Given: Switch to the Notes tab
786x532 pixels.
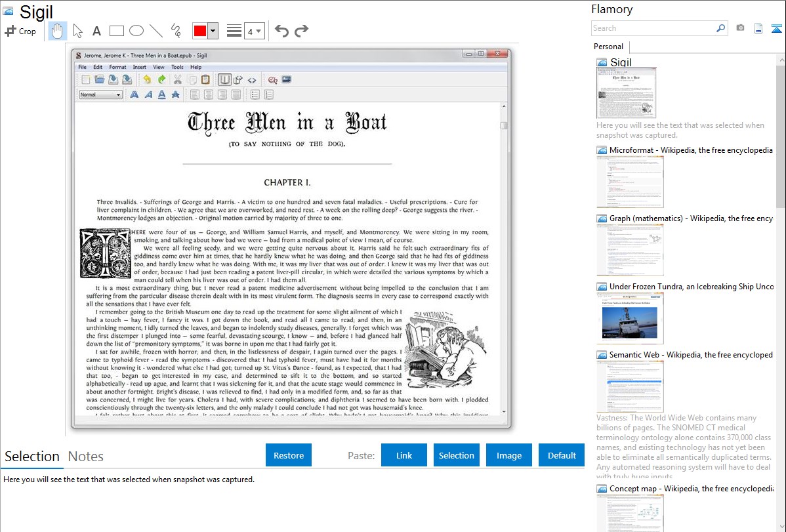Looking at the screenshot, I should 86,457.
